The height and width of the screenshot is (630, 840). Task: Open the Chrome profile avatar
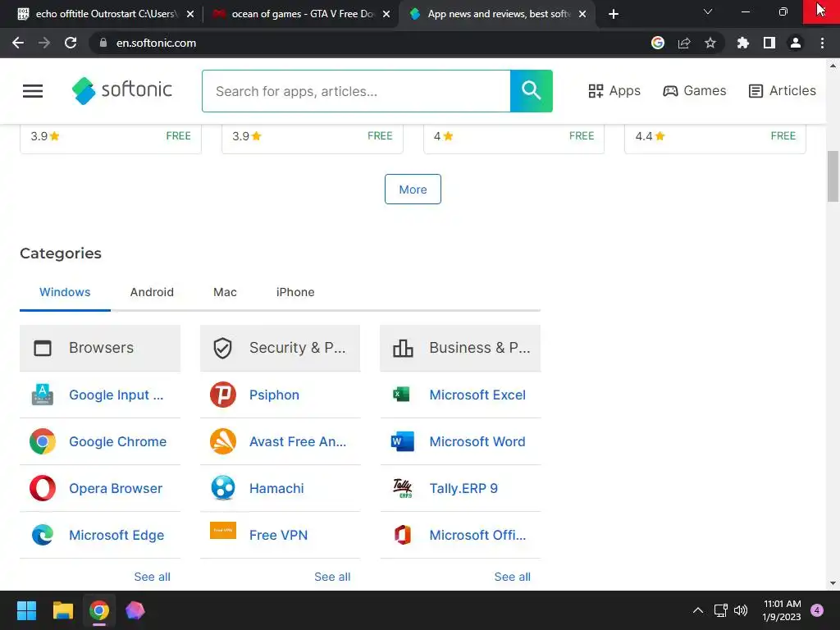(x=796, y=43)
